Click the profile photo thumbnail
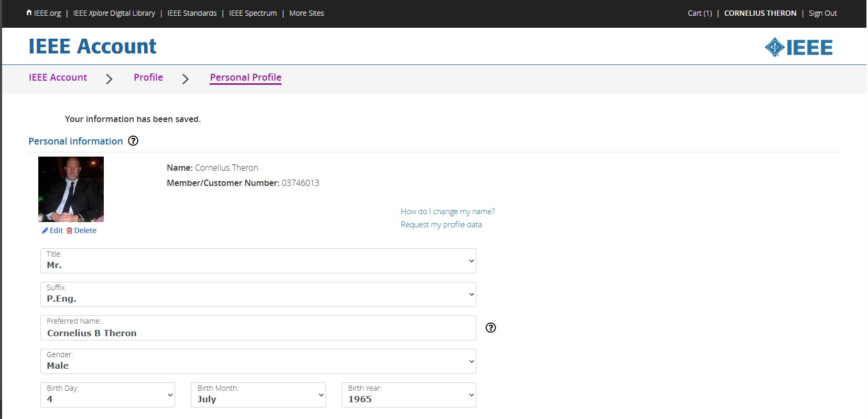The height and width of the screenshot is (419, 868). coord(71,189)
